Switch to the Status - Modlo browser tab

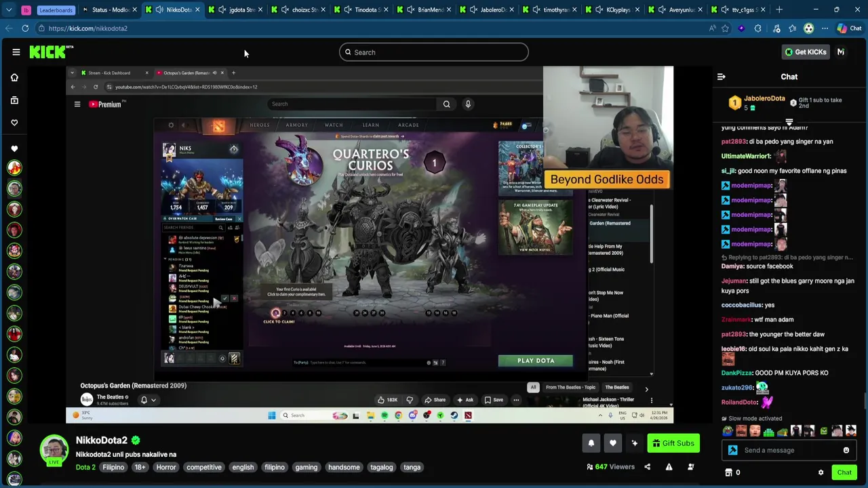tap(110, 9)
